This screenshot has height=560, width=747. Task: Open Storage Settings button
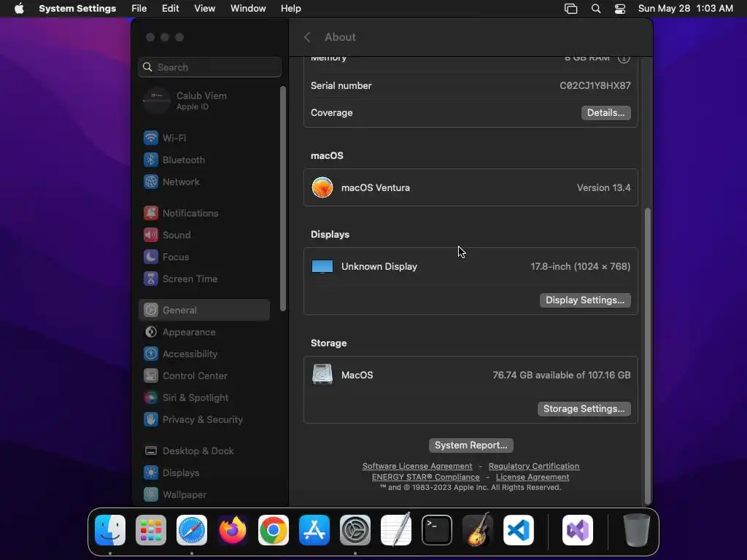point(584,408)
